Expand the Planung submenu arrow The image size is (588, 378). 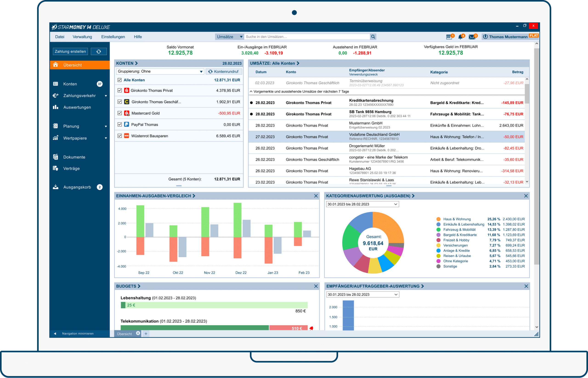coord(106,126)
